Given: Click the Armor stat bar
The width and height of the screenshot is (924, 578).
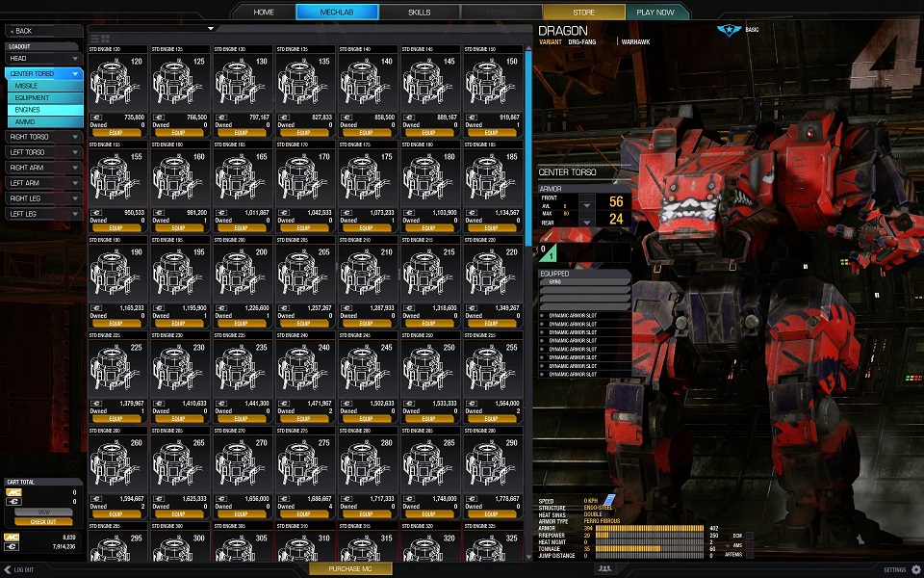Looking at the screenshot, I should [650, 529].
